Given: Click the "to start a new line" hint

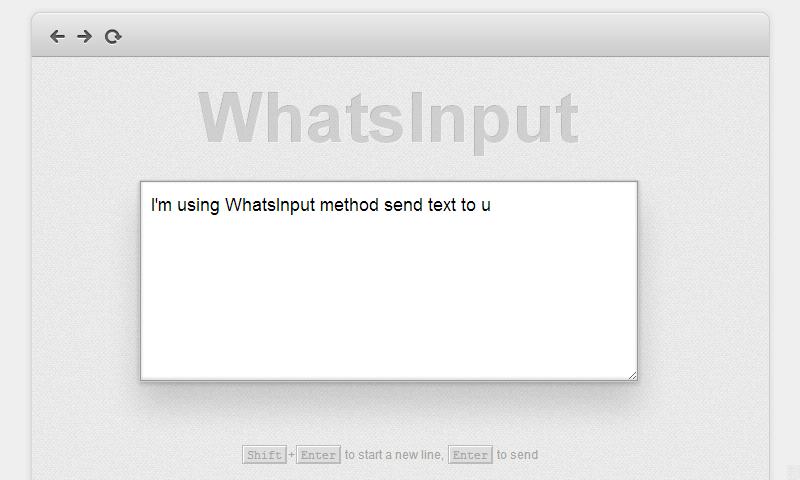Looking at the screenshot, I should [394, 454].
